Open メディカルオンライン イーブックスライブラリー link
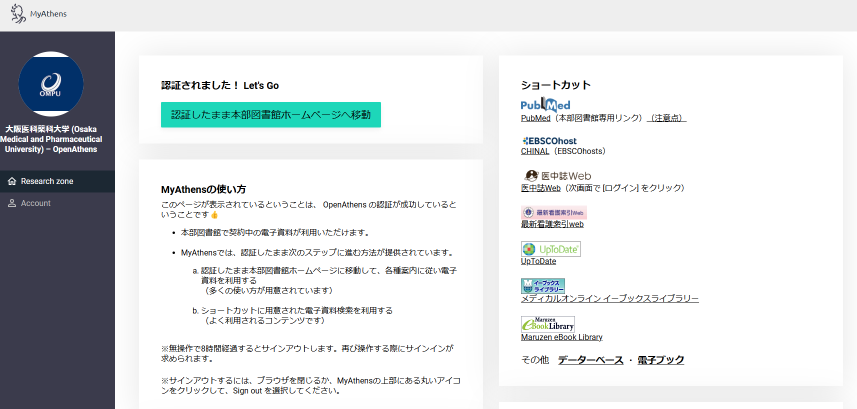 (x=610, y=299)
